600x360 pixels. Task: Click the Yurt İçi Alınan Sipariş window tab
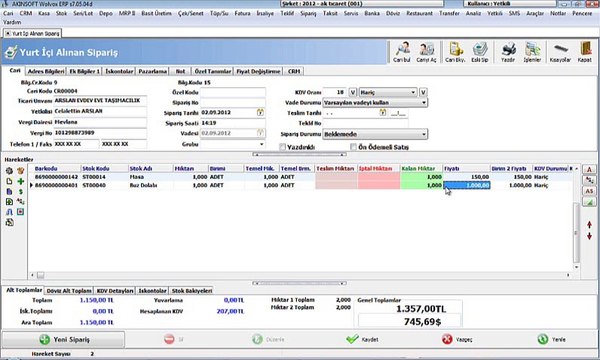tap(33, 33)
